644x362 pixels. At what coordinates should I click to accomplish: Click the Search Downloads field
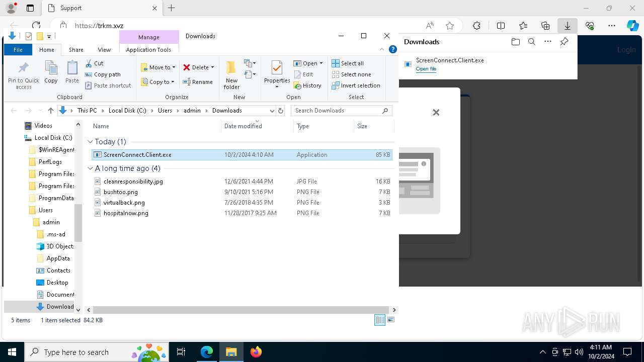pos(341,111)
